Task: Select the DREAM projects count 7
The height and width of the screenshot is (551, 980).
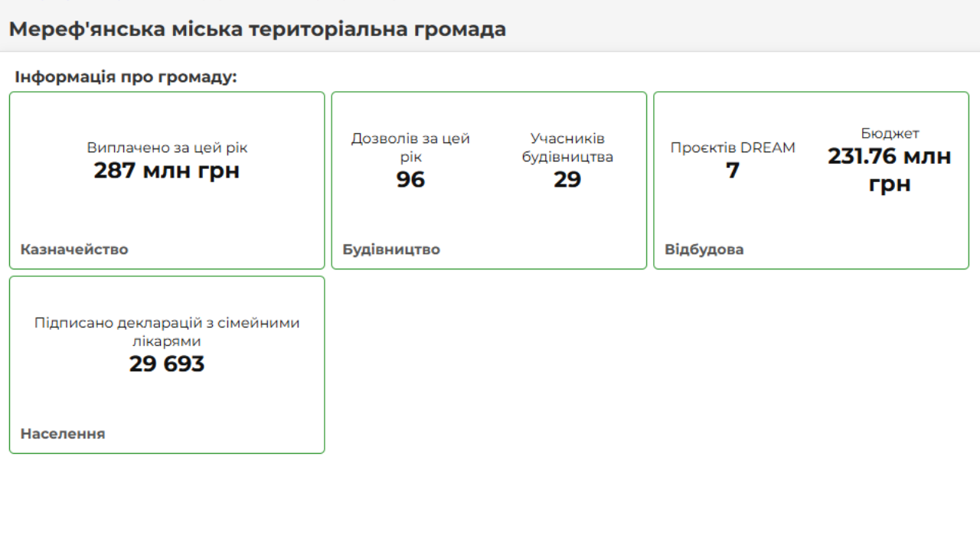Action: pyautogui.click(x=733, y=171)
